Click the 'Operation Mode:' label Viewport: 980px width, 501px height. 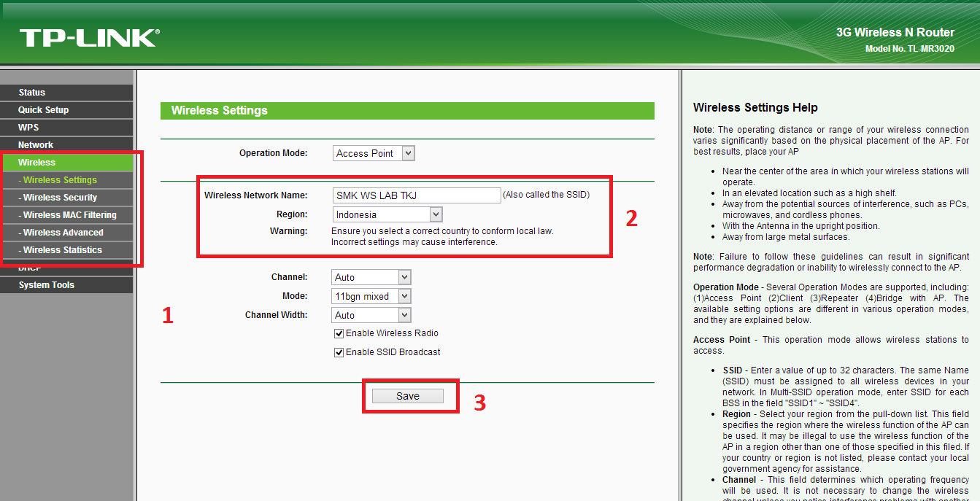click(274, 153)
